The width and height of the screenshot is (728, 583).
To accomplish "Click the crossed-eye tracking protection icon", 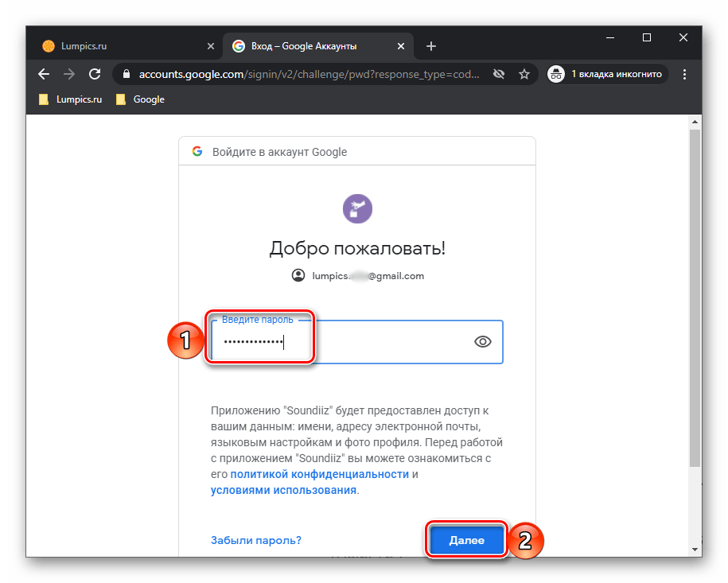I will (499, 74).
